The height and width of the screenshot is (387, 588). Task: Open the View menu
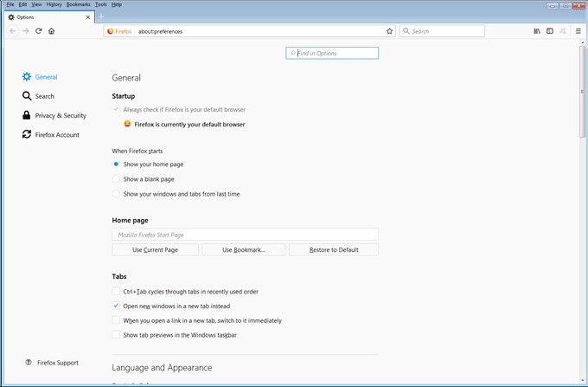coord(36,4)
